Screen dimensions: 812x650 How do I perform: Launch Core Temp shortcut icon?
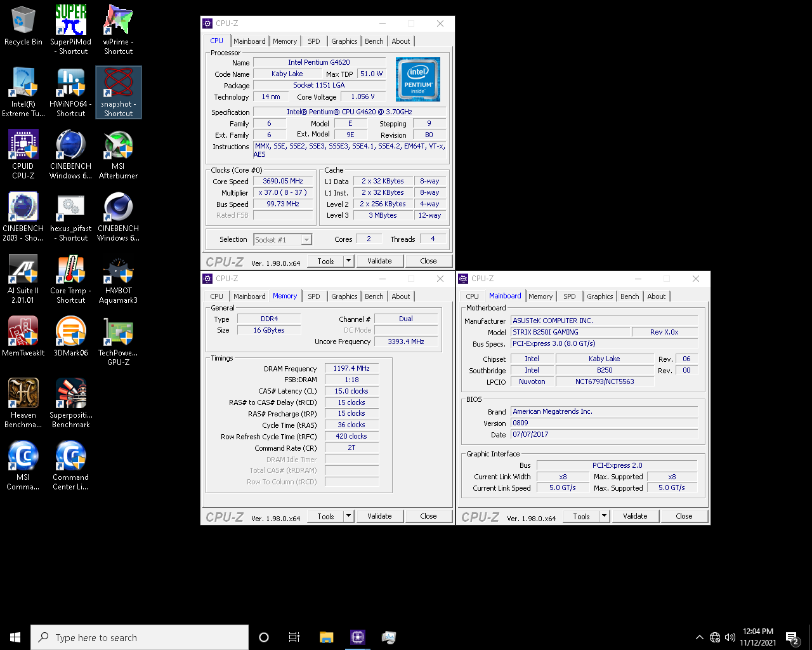tap(70, 279)
